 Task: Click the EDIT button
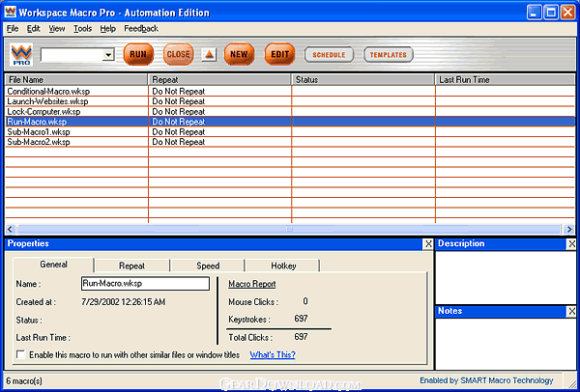[x=279, y=54]
